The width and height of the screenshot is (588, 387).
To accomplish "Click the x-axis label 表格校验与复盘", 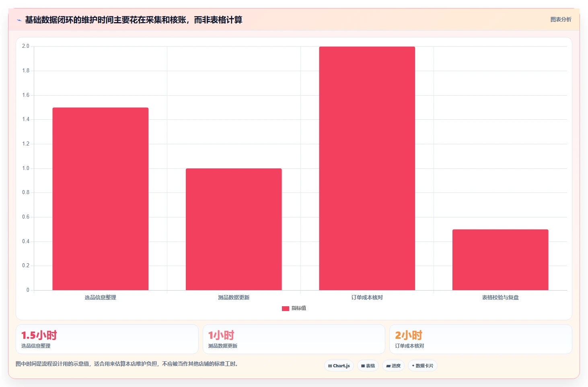I will tap(500, 298).
